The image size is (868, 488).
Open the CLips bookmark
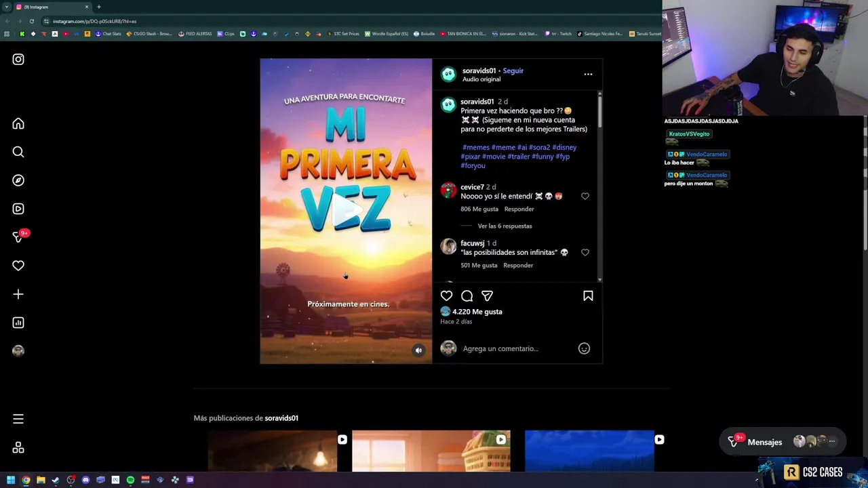(226, 34)
